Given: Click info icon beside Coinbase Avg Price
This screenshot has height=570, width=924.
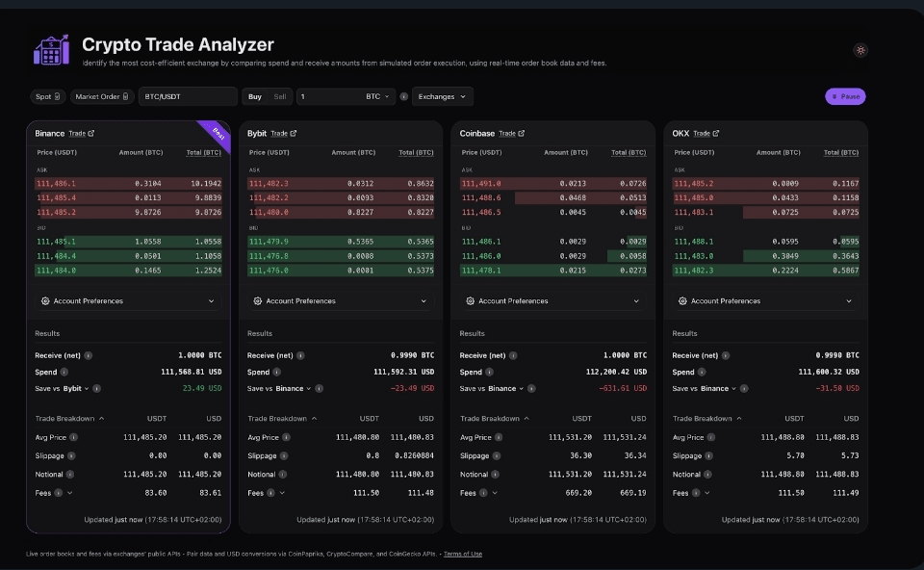Looking at the screenshot, I should coord(499,437).
